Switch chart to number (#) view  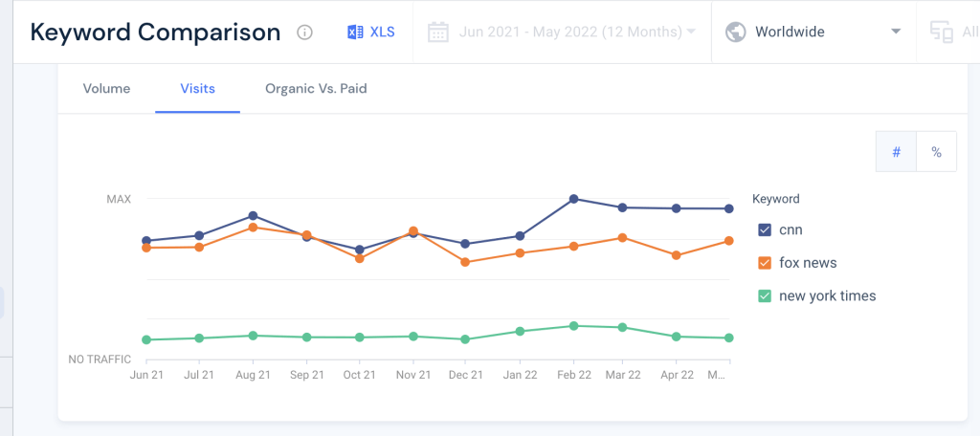896,152
